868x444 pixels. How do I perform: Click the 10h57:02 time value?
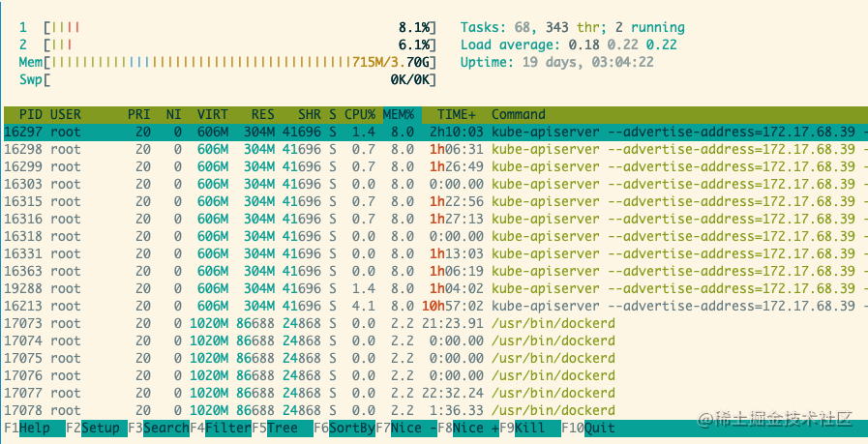pos(452,306)
